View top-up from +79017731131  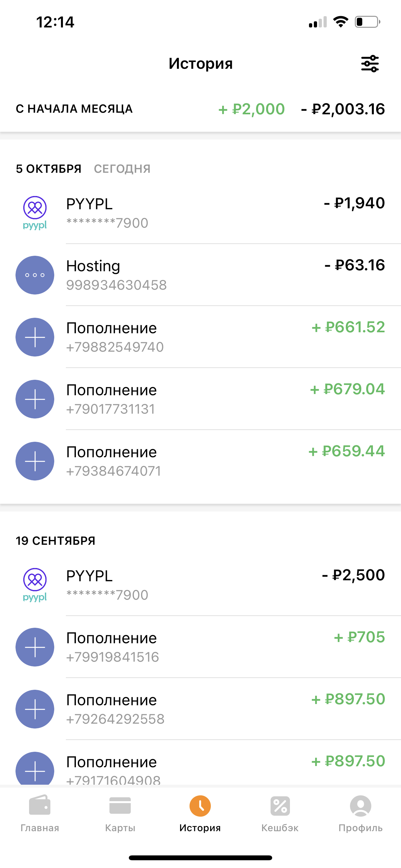point(222,399)
